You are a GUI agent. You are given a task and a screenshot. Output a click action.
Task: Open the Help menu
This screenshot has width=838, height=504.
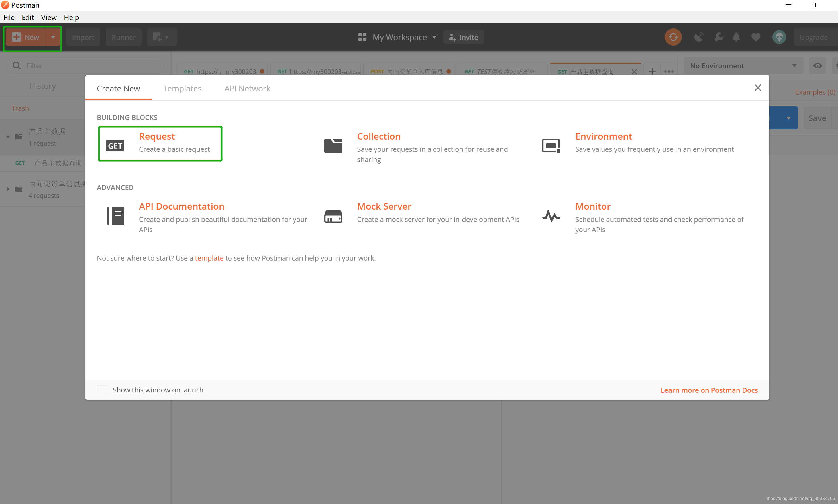point(71,17)
